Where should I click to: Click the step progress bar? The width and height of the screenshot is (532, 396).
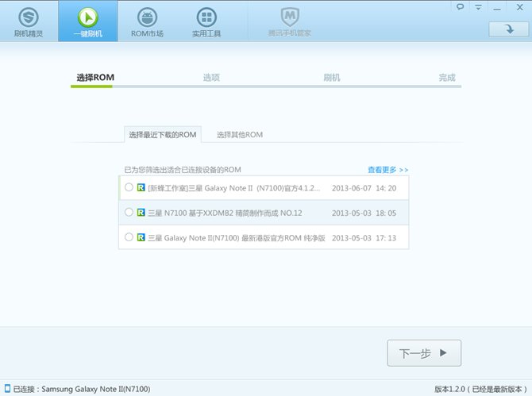(x=266, y=87)
